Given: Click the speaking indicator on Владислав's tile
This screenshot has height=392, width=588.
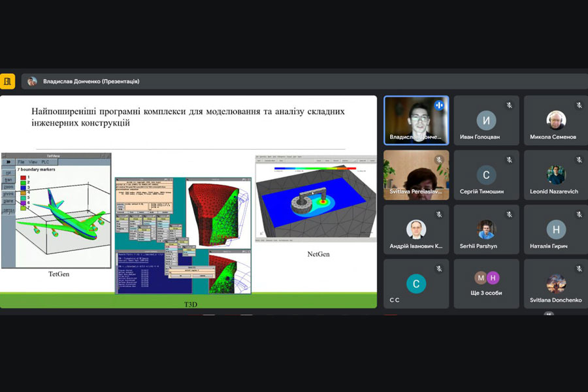Looking at the screenshot, I should click(x=439, y=105).
